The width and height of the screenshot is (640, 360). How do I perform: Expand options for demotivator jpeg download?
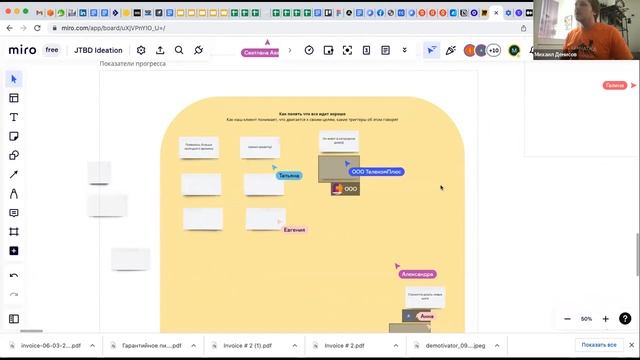point(497,346)
